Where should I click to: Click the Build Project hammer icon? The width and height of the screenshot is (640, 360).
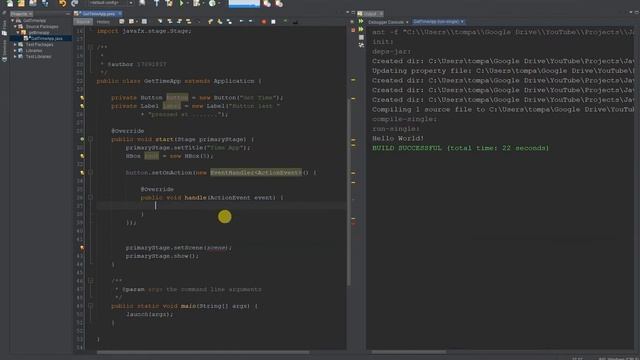click(x=156, y=4)
